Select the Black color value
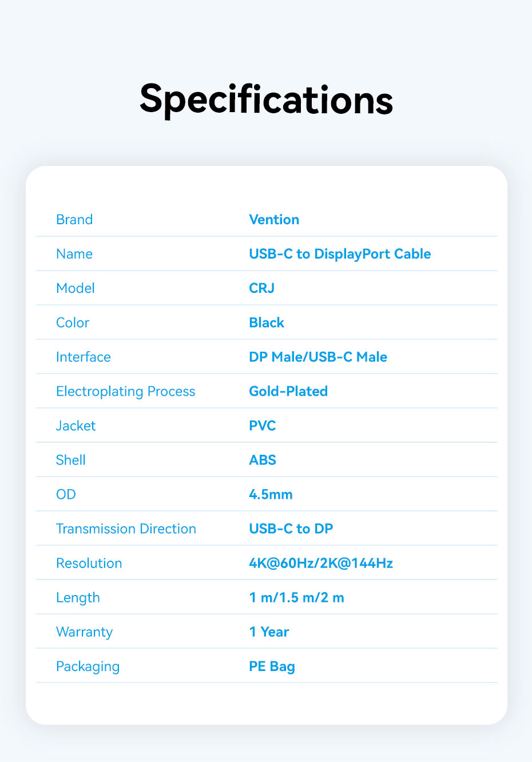 point(267,323)
